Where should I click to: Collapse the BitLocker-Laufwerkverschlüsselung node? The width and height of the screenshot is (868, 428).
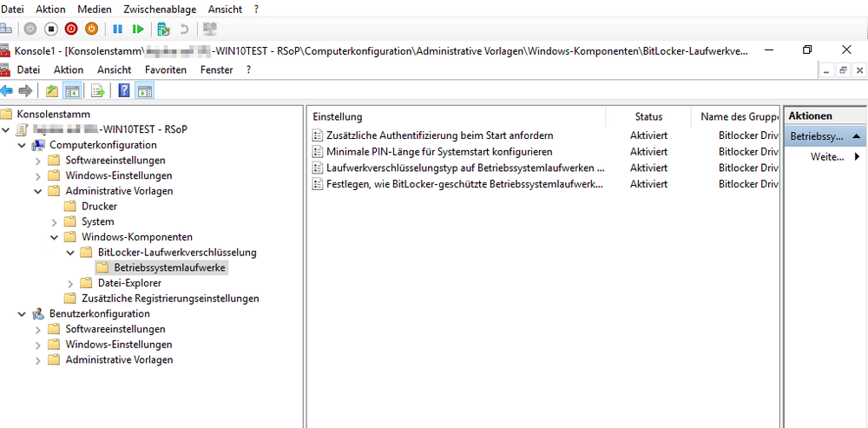[x=70, y=253]
